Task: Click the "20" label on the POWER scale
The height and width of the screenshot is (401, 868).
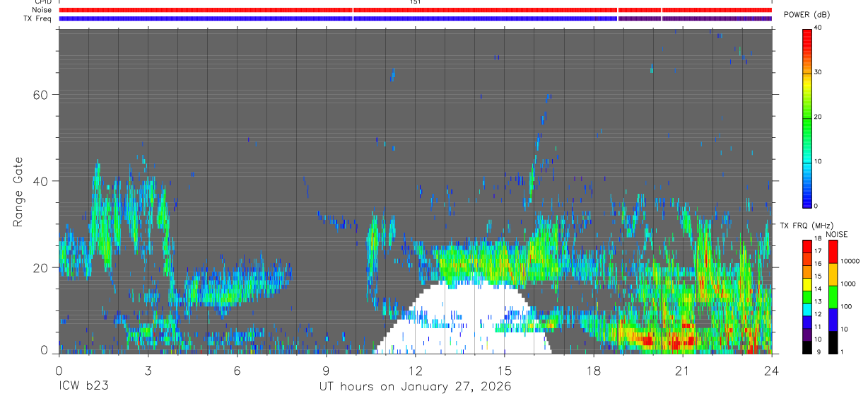Action: point(819,117)
